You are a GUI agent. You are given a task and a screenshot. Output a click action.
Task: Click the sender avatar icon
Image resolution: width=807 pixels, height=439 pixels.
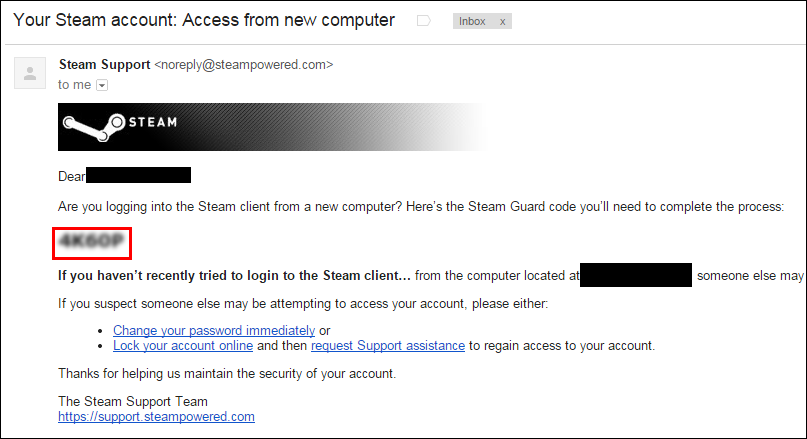pyautogui.click(x=30, y=73)
